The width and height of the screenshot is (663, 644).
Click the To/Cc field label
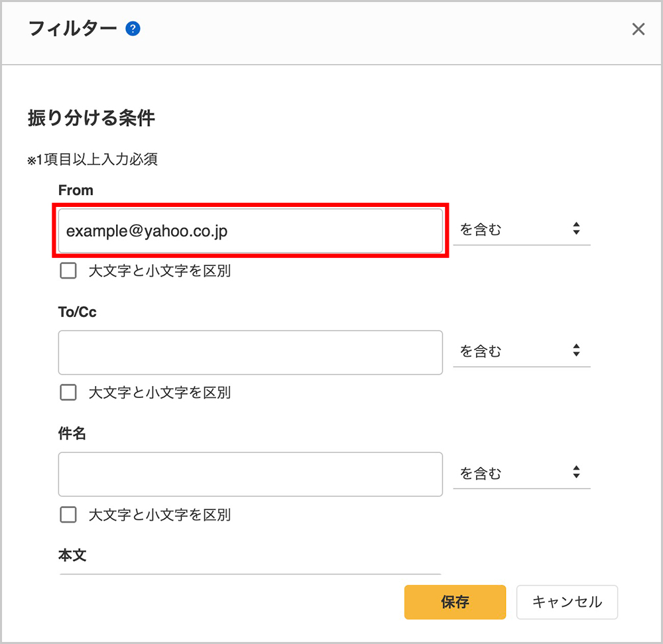tap(78, 312)
